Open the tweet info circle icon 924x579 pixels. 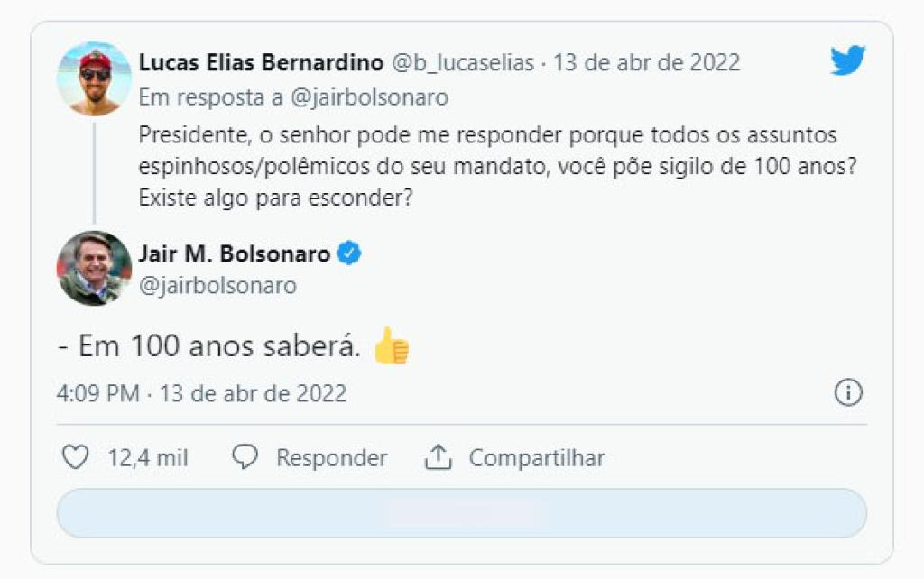pos(848,393)
